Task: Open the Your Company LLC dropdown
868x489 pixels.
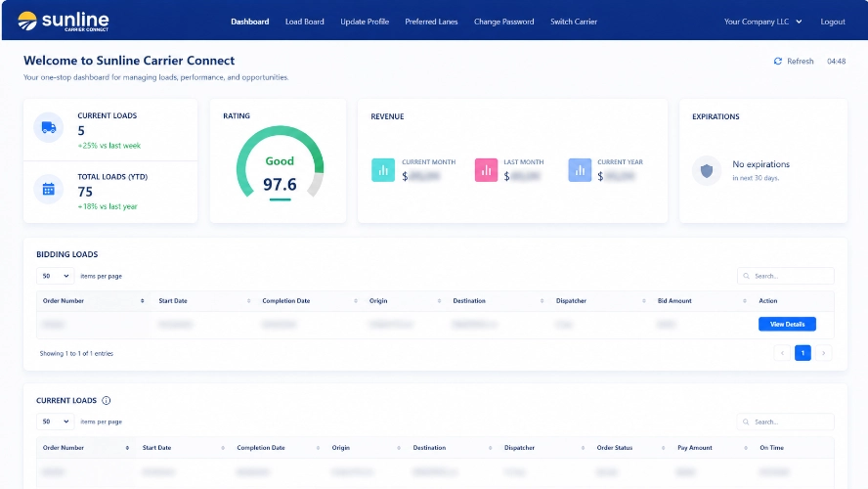Action: coord(762,22)
